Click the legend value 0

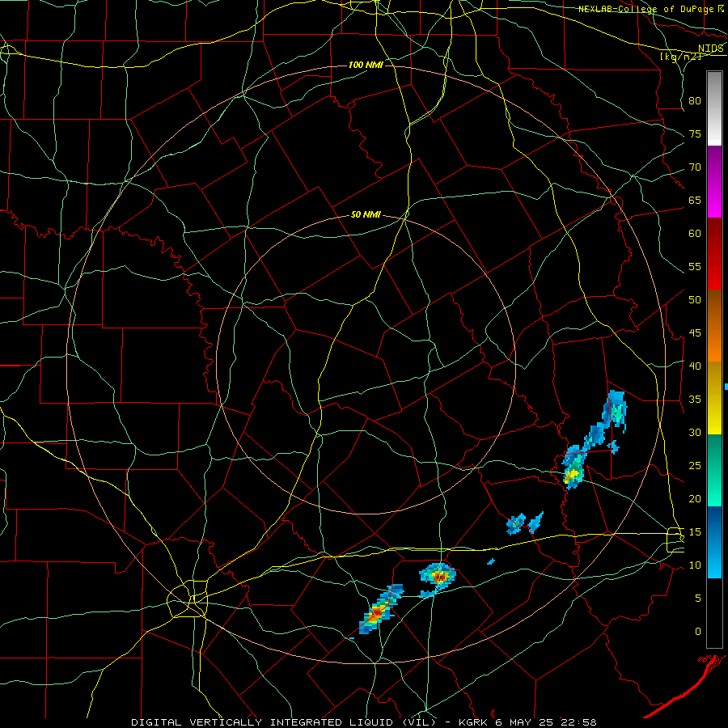pos(698,632)
